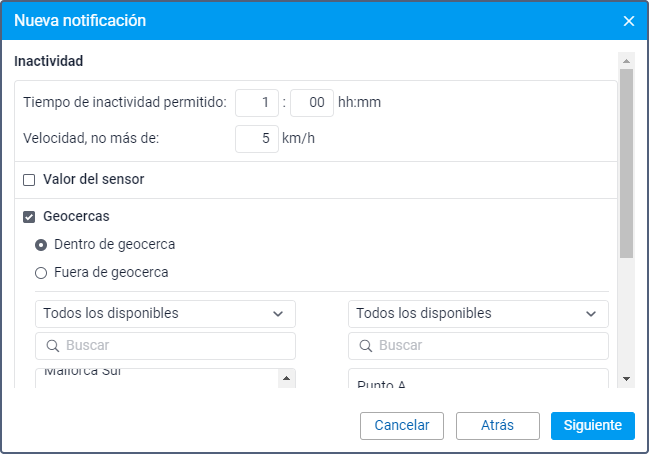Viewport: 649px width, 454px height.
Task: Go back with the Atrás button
Action: click(497, 425)
